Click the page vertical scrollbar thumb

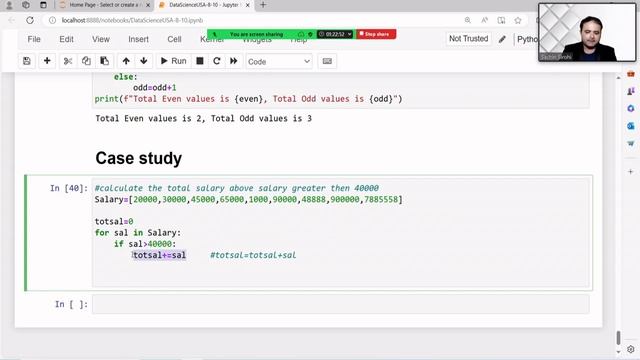pyautogui.click(x=618, y=338)
